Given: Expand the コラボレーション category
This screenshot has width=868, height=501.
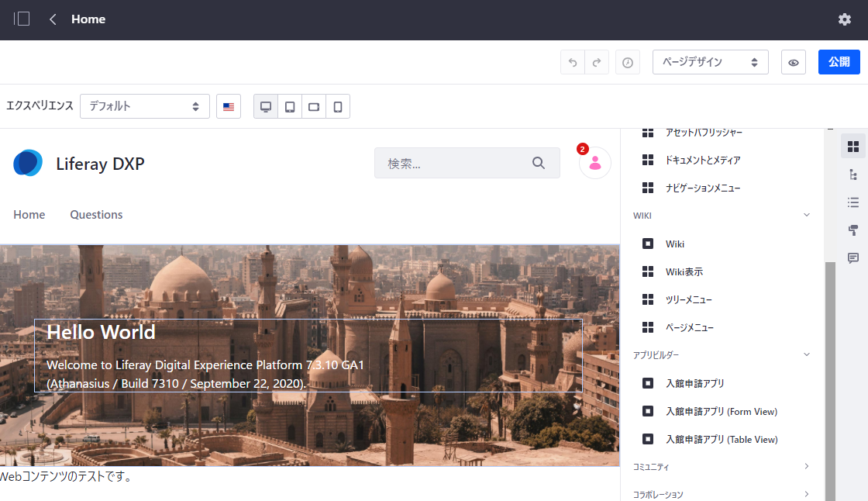Looking at the screenshot, I should pyautogui.click(x=722, y=494).
